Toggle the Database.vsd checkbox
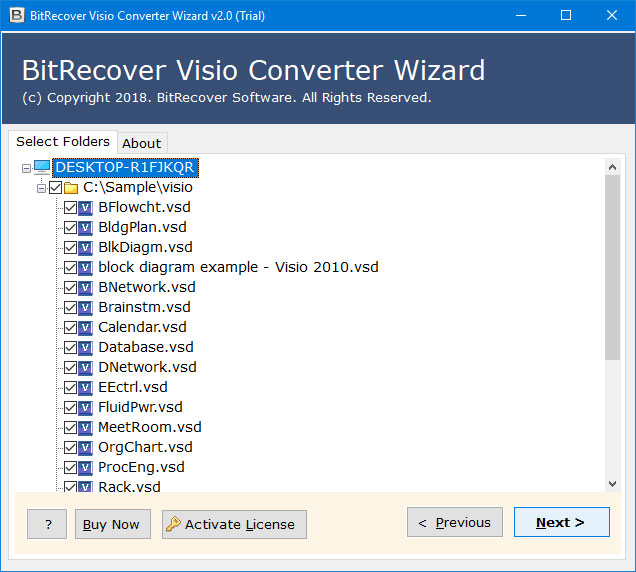636x572 pixels. pyautogui.click(x=71, y=348)
